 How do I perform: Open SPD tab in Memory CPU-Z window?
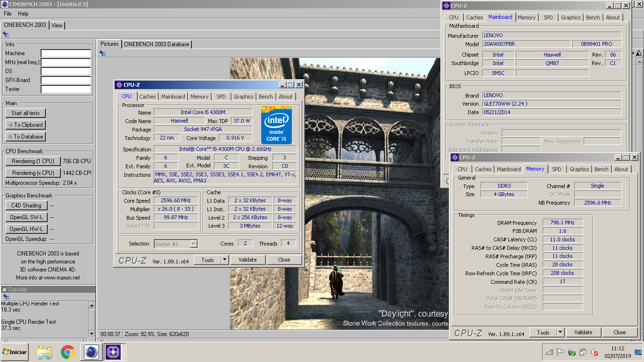tap(557, 169)
